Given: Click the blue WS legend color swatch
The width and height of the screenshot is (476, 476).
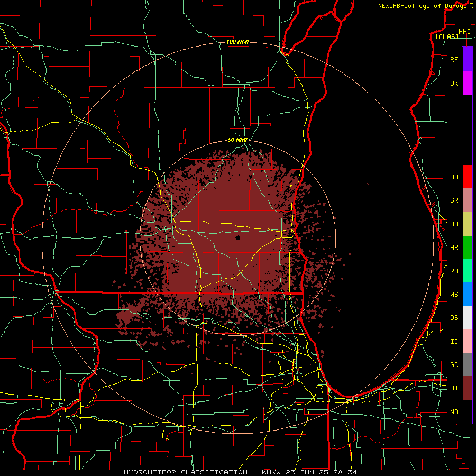Looking at the screenshot, I should 467,294.
